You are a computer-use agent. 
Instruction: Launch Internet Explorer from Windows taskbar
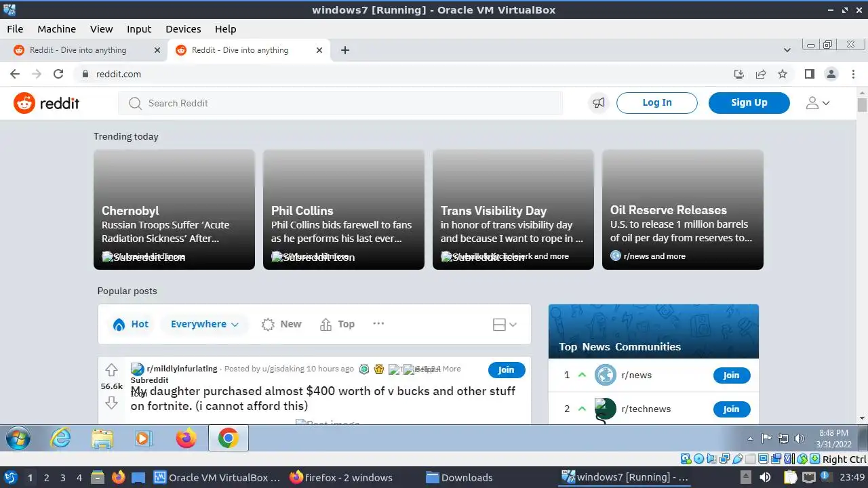tap(61, 439)
